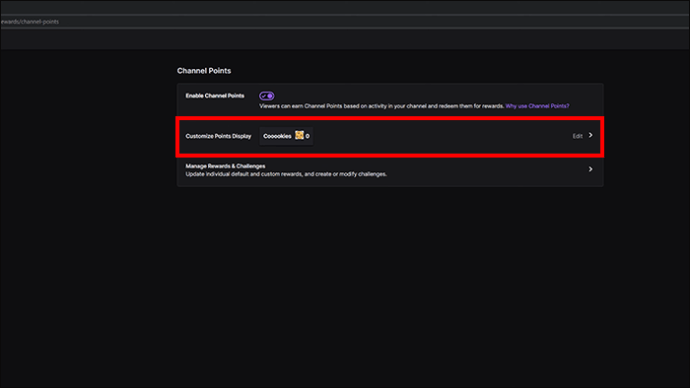Click Edit on Customize Points Display row
The image size is (690, 388).
click(577, 136)
